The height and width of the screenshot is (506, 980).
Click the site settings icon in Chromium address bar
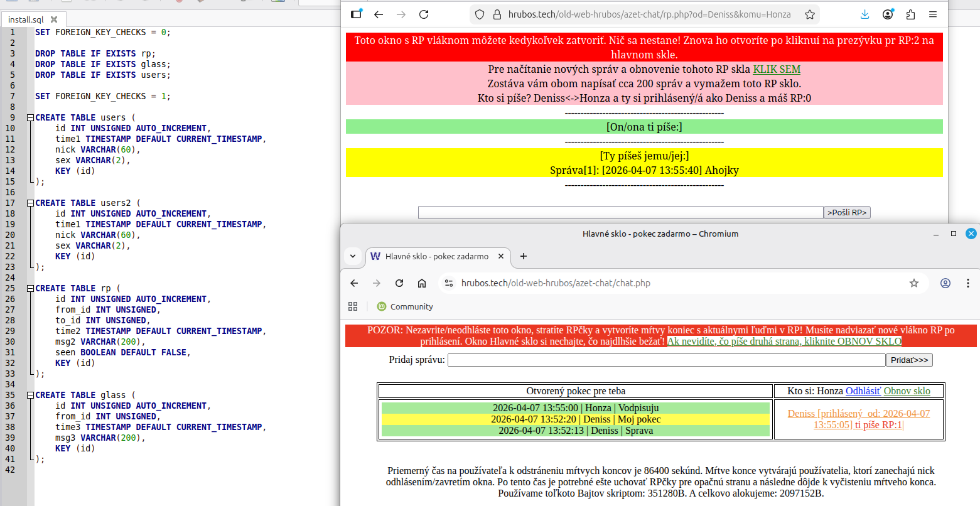click(x=450, y=283)
